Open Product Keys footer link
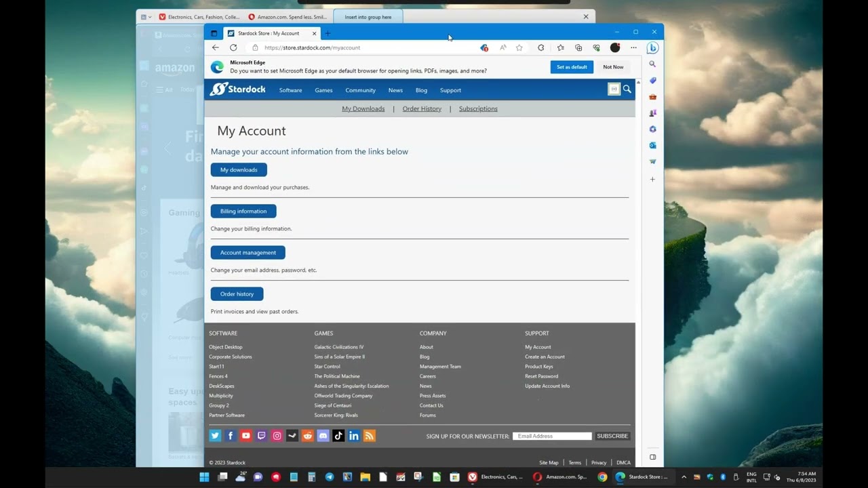Screen dimensions: 868x488 [538, 367]
